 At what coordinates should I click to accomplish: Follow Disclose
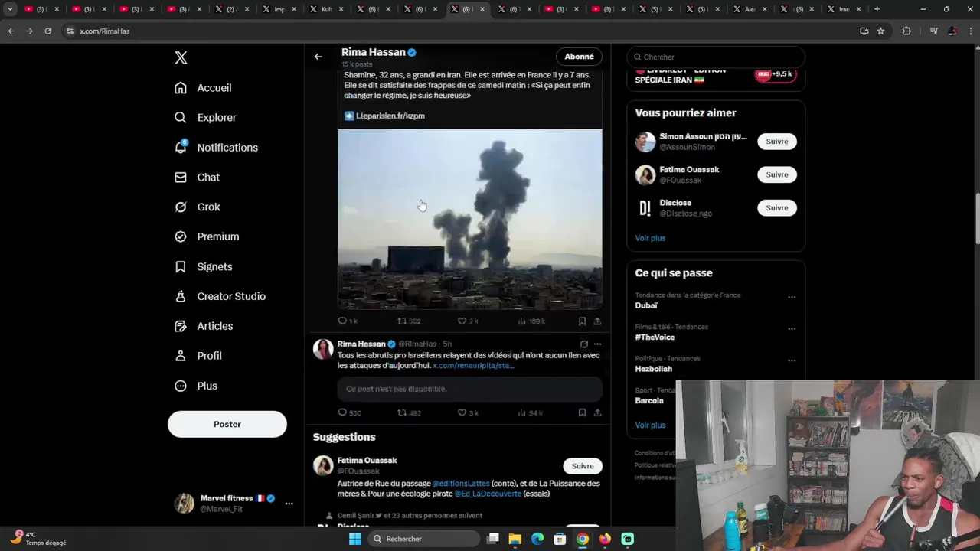[777, 208]
